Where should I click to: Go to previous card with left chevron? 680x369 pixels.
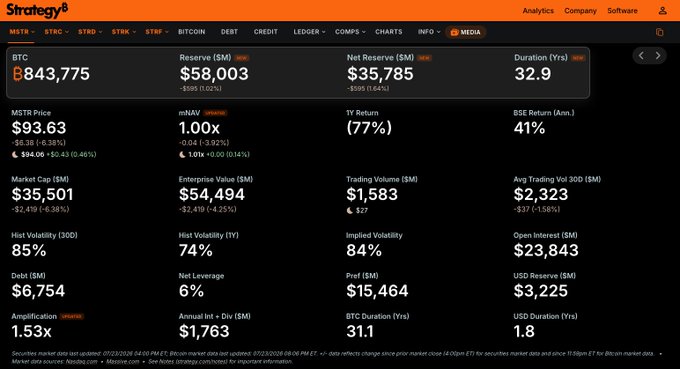coord(641,56)
